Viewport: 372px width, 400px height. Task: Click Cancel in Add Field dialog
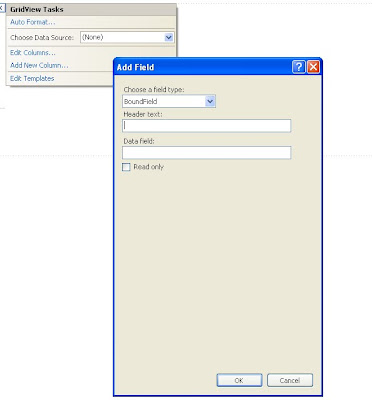(290, 380)
